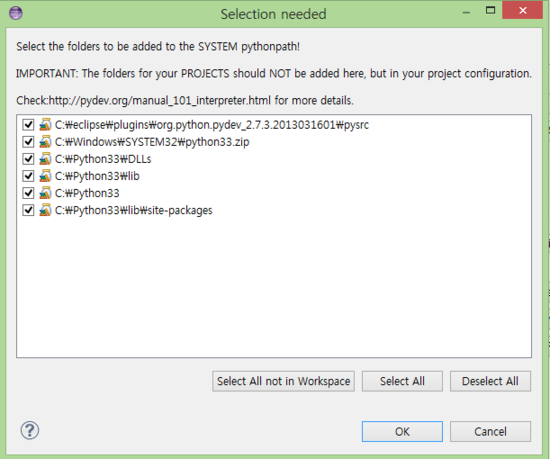Dismiss dialog with Cancel button
The image size is (550, 459).
click(490, 432)
